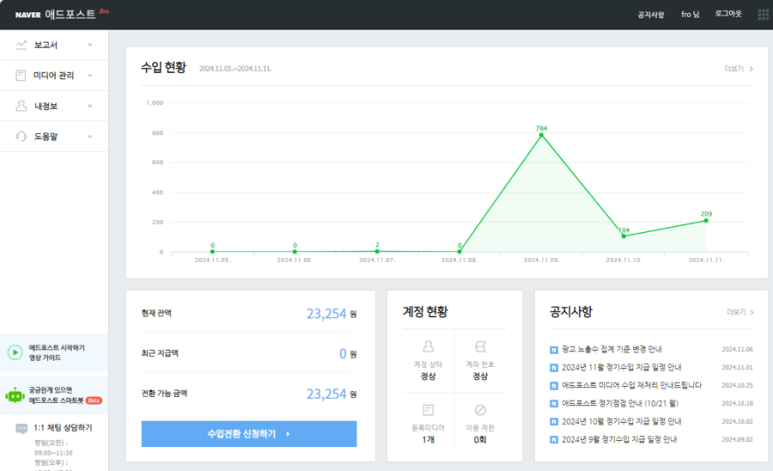773x471 pixels.
Task: Click the 계정 상태 icon in 계정 현황
Action: 428,346
